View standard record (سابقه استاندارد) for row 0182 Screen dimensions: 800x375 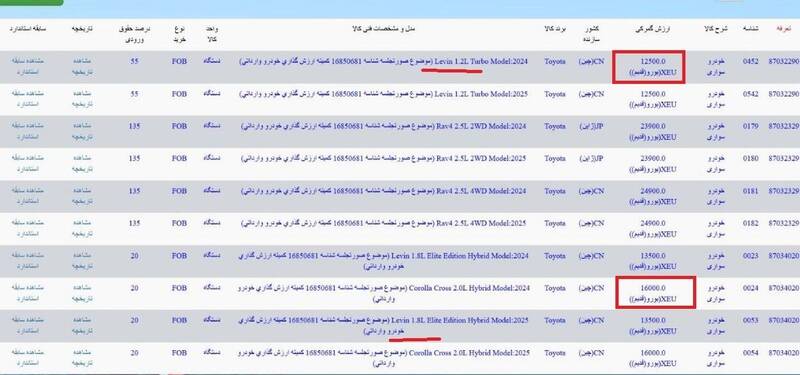click(28, 229)
